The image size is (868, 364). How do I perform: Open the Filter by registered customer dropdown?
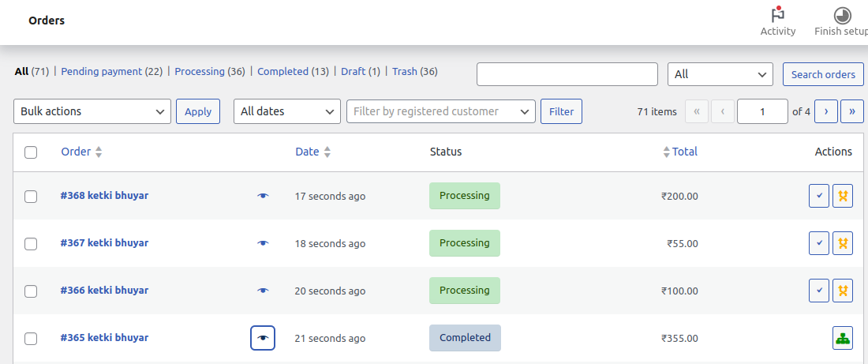pos(440,111)
